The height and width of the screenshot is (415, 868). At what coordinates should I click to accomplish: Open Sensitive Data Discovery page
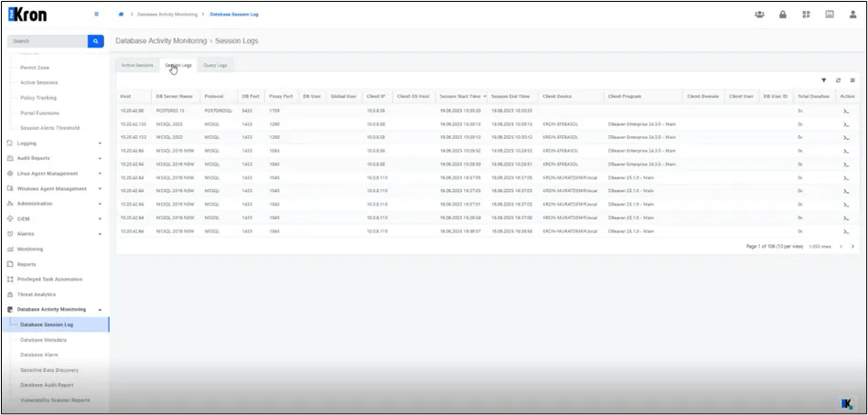coord(49,369)
